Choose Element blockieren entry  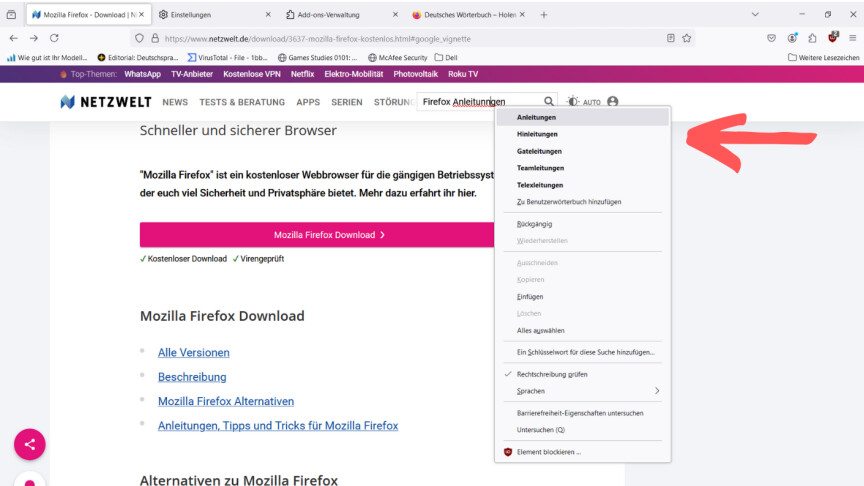pos(582,452)
